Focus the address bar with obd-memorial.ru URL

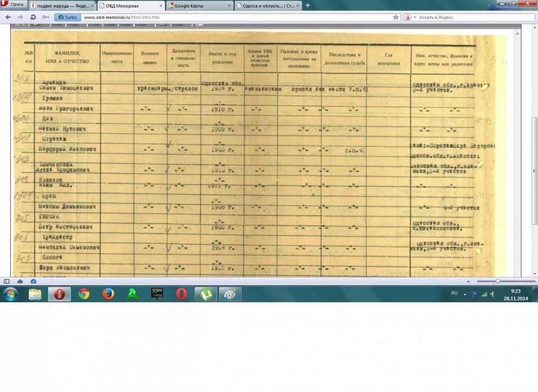[237, 17]
